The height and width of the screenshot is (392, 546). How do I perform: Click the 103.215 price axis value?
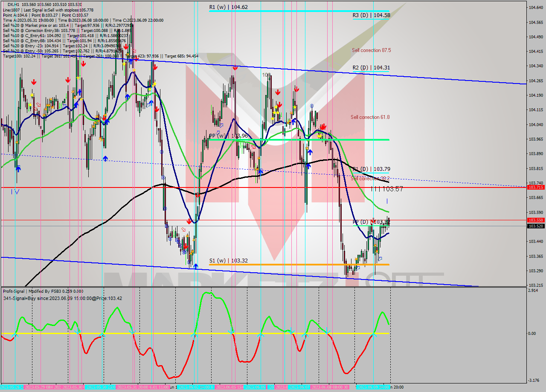point(536,285)
